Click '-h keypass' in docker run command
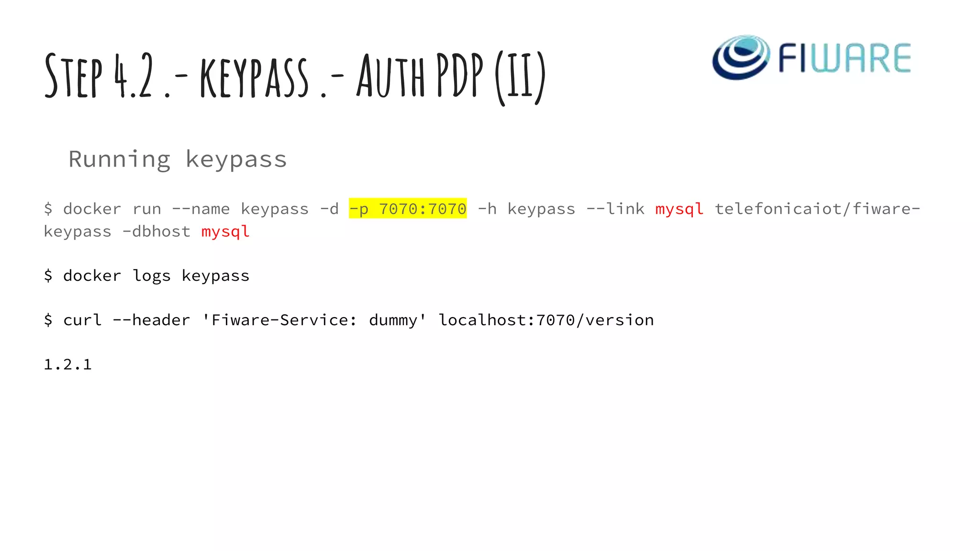This screenshot has width=980, height=551. tap(526, 209)
